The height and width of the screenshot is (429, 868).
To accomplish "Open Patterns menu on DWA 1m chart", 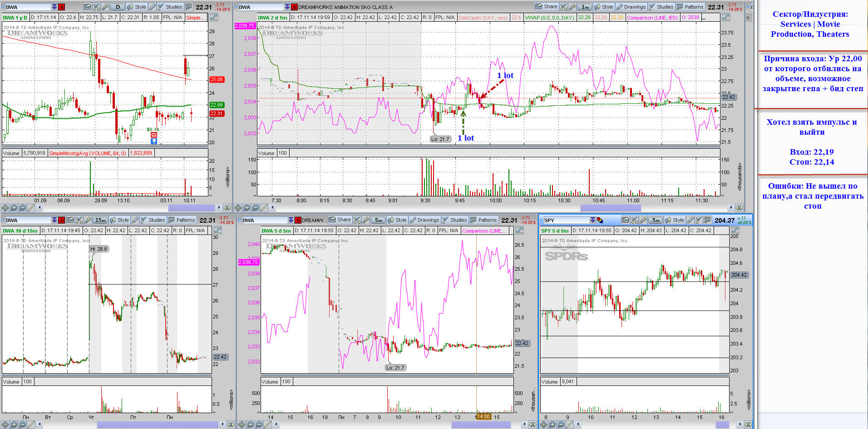I will [690, 7].
